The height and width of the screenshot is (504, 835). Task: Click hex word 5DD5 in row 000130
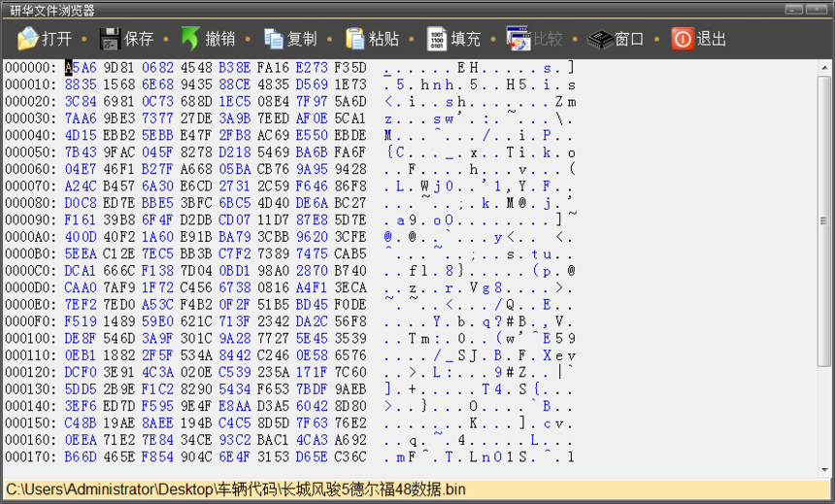pos(81,389)
